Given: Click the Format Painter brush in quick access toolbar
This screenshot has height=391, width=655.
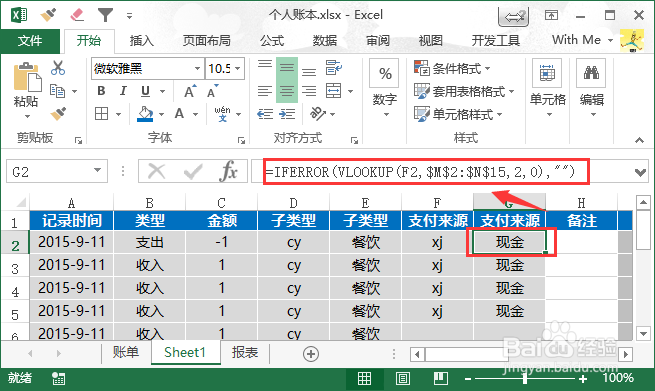Looking at the screenshot, I should point(48,15).
